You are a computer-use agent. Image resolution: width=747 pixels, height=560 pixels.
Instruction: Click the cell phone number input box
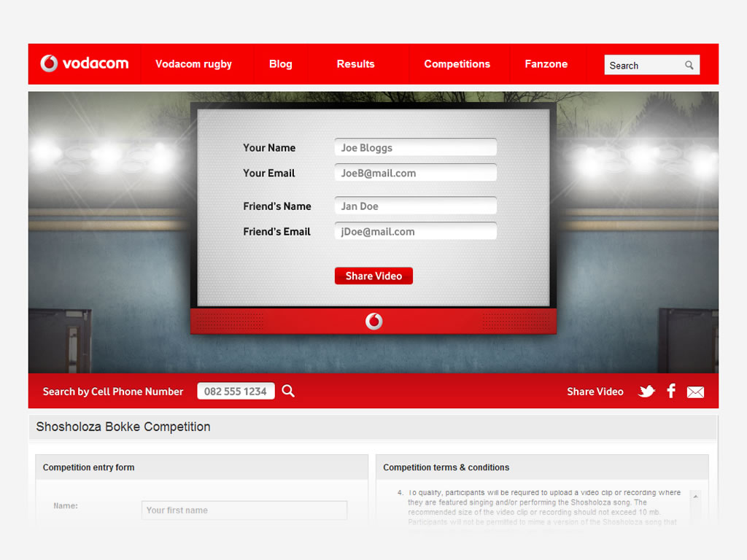pos(236,392)
